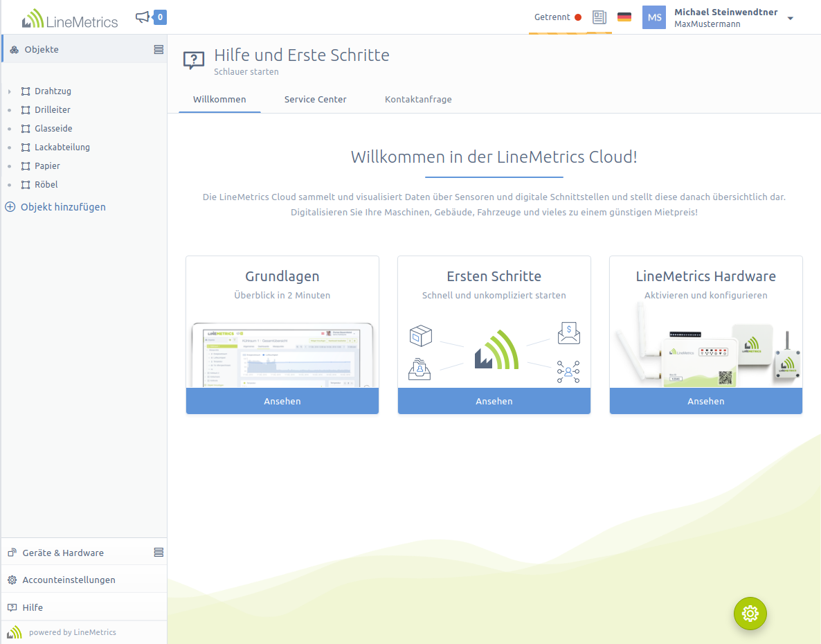
Task: Click the LineMetrics logo in the header
Action: 70,19
